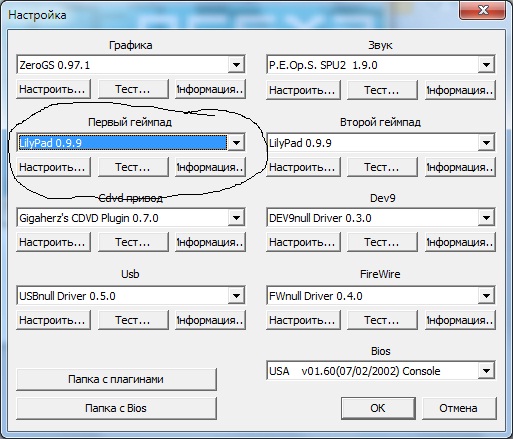Click Настроить under DEV9null Driver

point(303,242)
